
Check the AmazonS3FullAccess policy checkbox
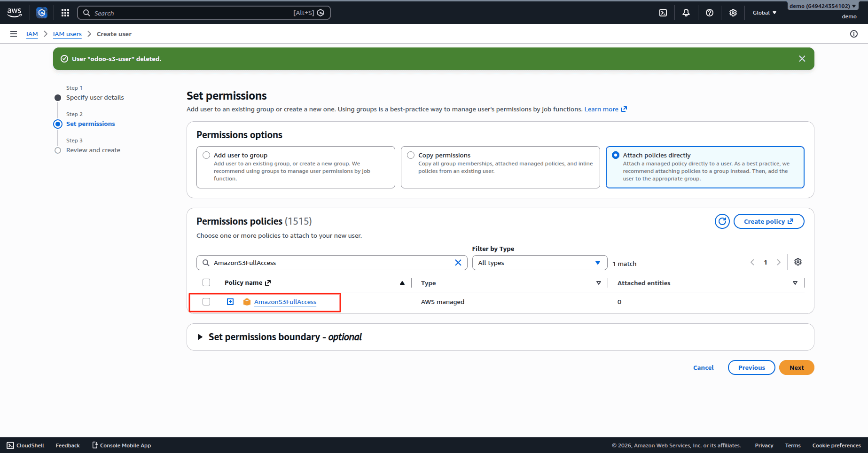[x=206, y=302]
